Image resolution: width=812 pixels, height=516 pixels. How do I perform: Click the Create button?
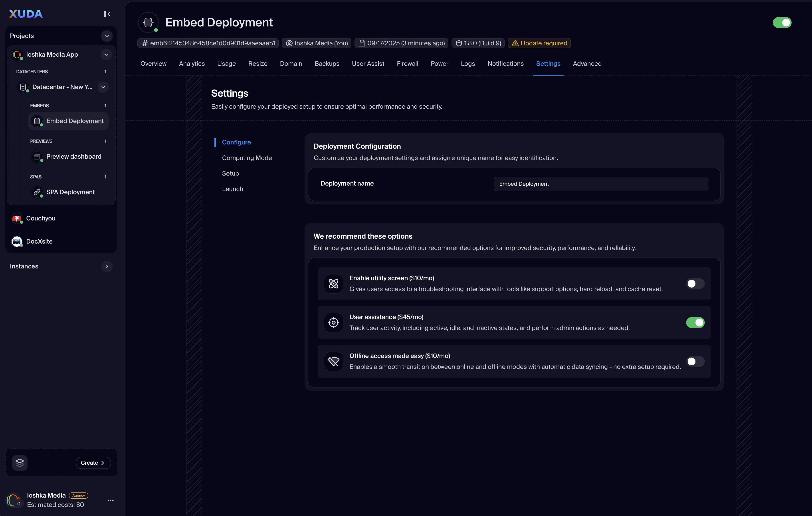93,463
